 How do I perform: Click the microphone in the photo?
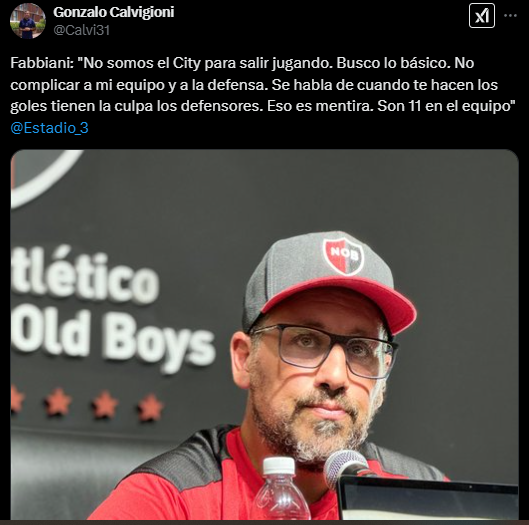point(347,468)
